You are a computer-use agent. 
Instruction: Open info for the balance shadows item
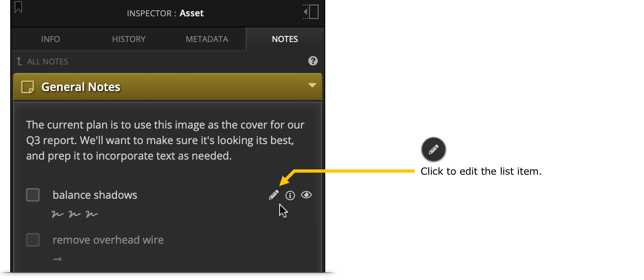290,196
